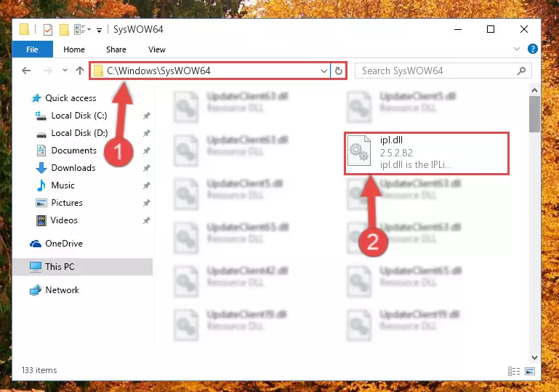Click the pin icon beside Downloads

click(146, 168)
